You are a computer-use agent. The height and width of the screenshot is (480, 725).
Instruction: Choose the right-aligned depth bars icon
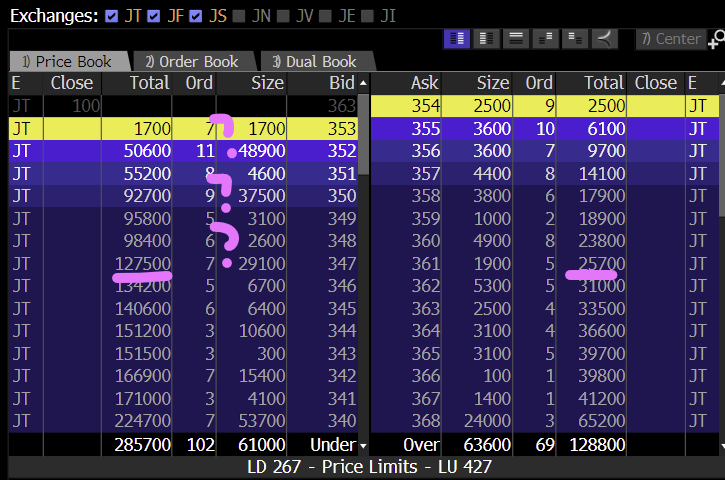tap(574, 39)
